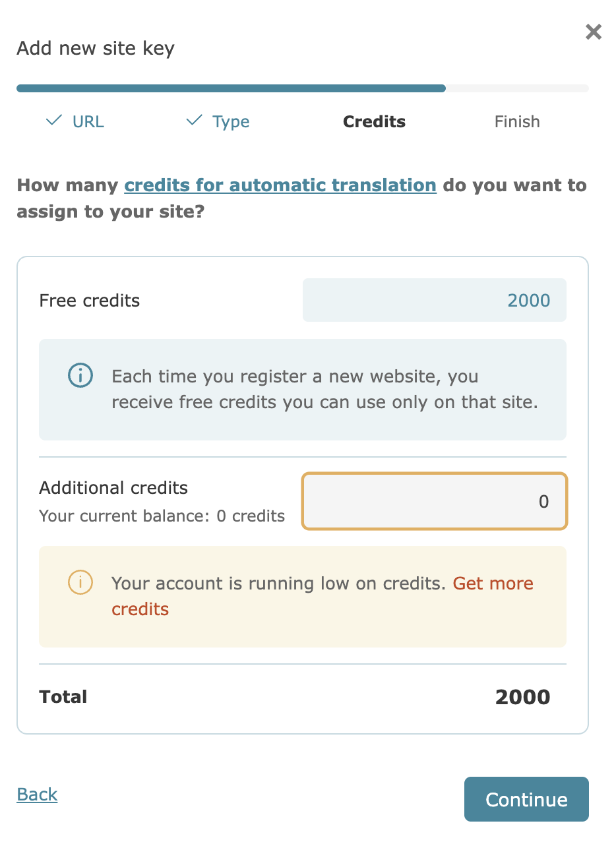616x844 pixels.
Task: Return to the URL step label
Action: click(x=88, y=122)
